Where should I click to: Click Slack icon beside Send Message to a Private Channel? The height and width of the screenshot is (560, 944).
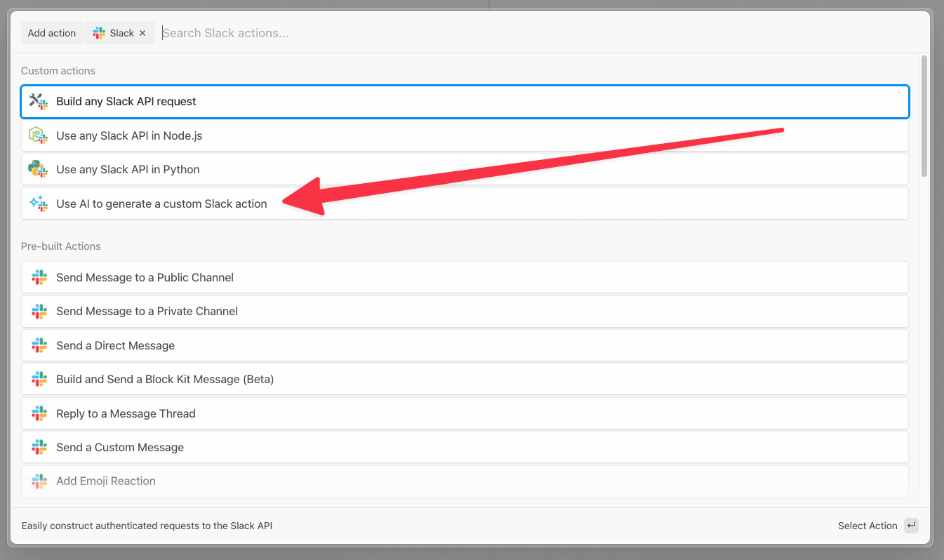pyautogui.click(x=39, y=311)
